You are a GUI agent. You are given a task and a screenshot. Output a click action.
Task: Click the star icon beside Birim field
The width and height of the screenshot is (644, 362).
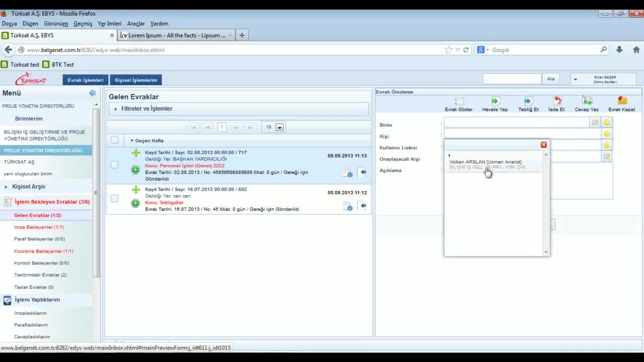pos(607,122)
